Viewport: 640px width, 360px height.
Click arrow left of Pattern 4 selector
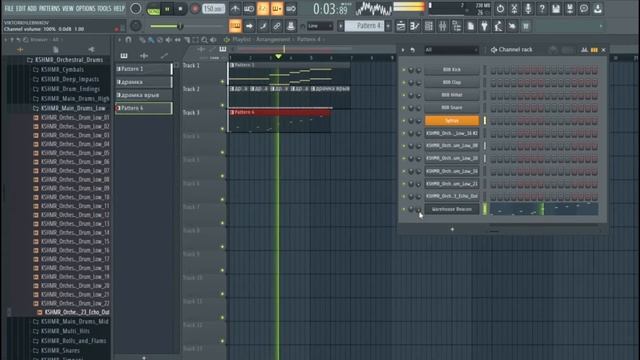click(x=340, y=26)
